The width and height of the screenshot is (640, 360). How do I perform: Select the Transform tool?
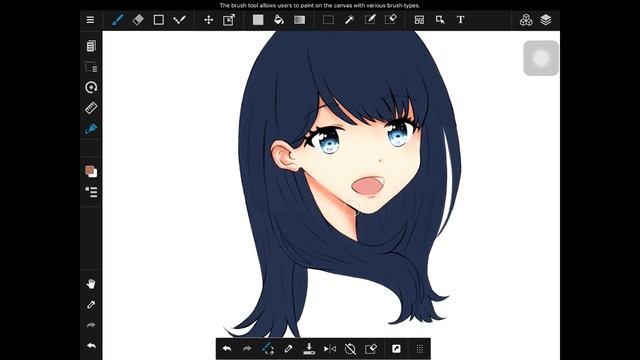point(229,20)
